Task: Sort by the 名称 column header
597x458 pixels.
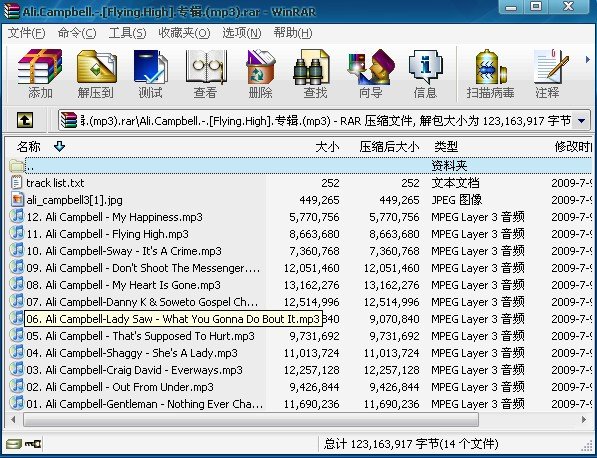Action: [29, 147]
